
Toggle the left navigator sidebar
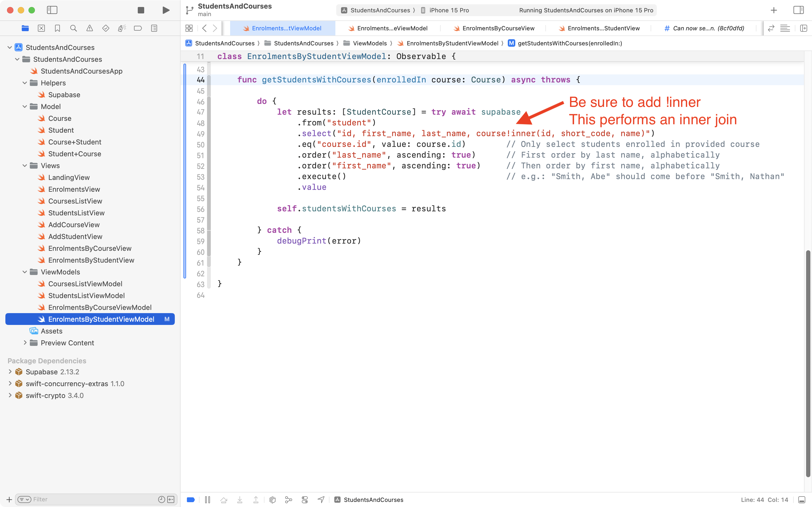pos(52,10)
